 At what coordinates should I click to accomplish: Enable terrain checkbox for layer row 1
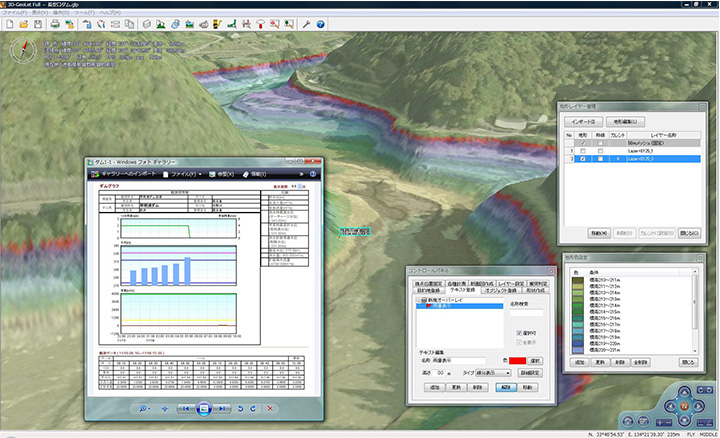(583, 151)
